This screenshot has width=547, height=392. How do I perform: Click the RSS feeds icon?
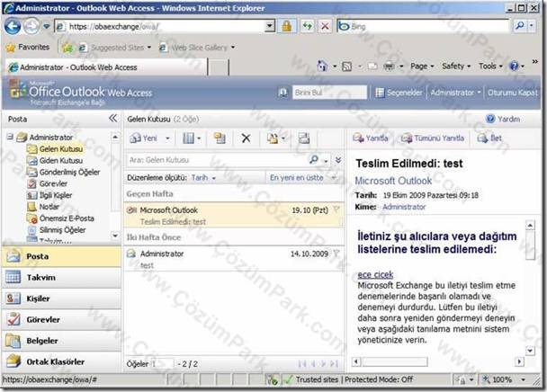click(x=346, y=67)
